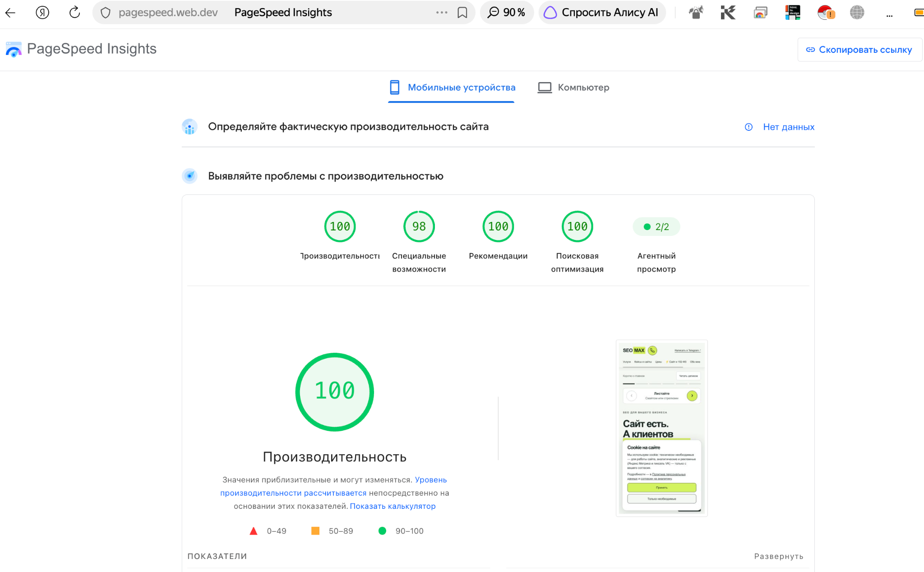Open Спросить Алису AI assistant
The height and width of the screenshot is (572, 924).
point(602,13)
